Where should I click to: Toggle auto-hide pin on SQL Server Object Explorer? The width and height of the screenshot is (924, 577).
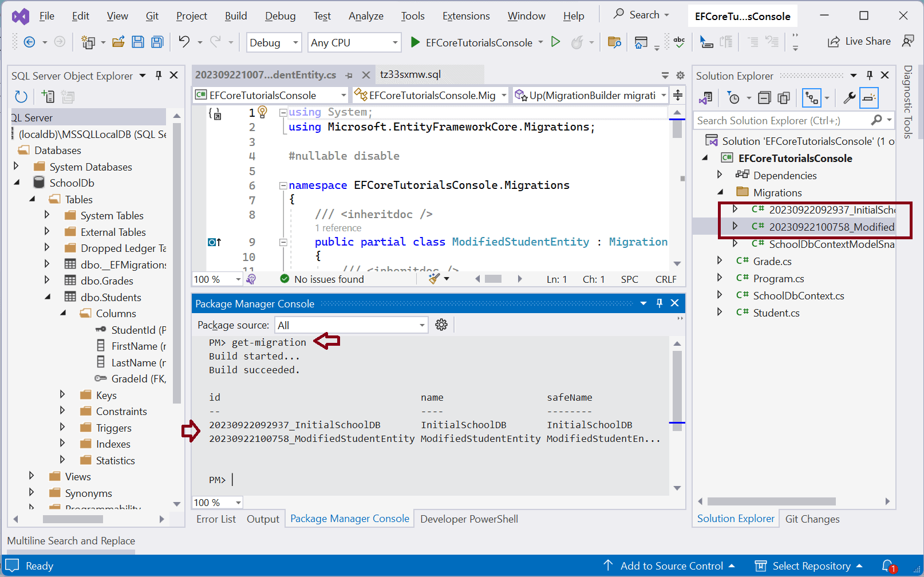(159, 76)
